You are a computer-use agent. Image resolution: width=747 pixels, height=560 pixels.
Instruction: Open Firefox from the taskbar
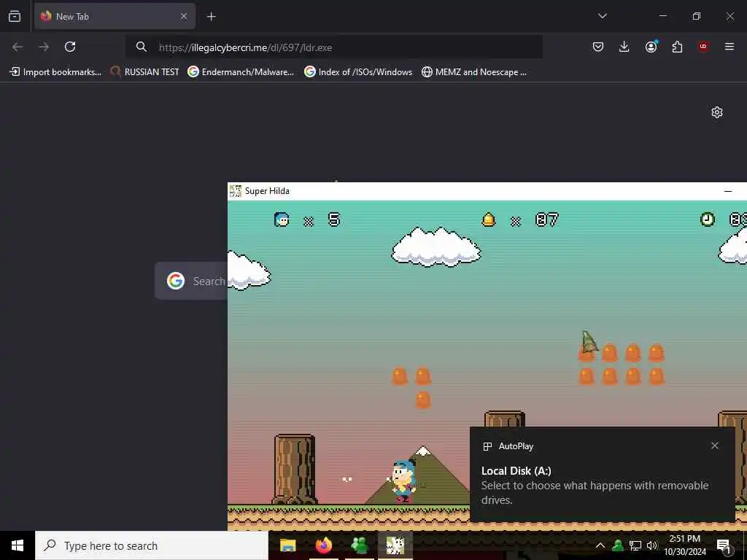(323, 545)
